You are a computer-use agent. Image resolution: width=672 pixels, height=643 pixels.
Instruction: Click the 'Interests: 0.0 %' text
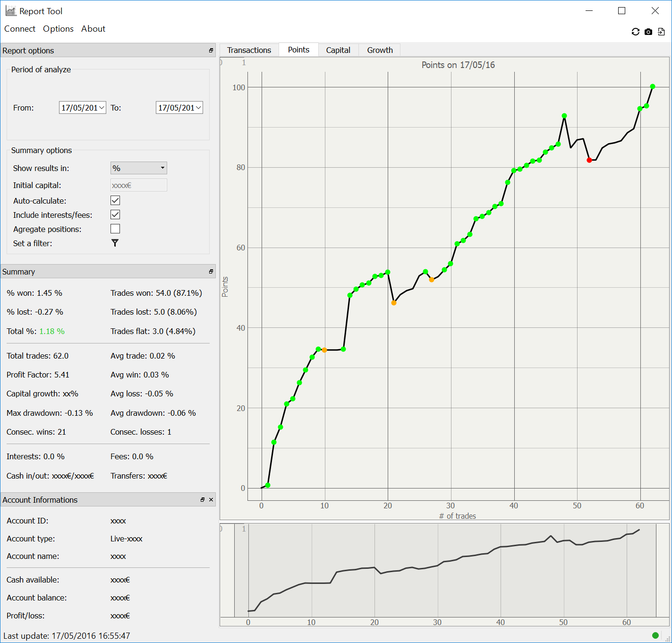pos(35,456)
